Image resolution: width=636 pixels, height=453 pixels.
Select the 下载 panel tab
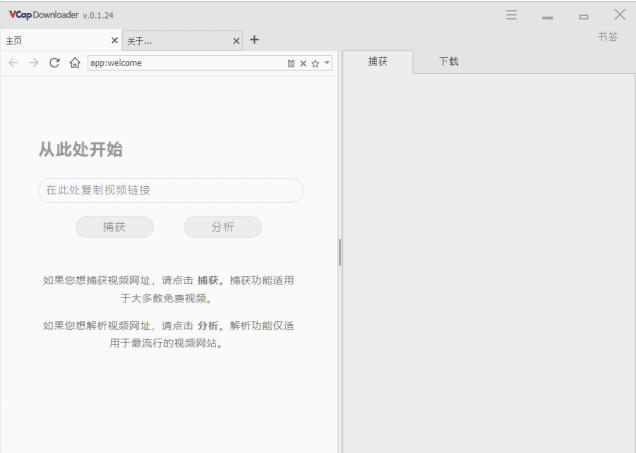pyautogui.click(x=449, y=62)
